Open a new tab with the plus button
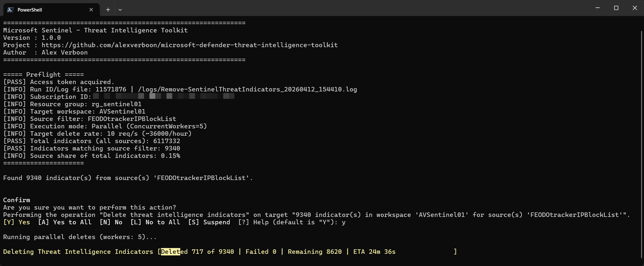Screen dimensions: 644x266 point(108,10)
